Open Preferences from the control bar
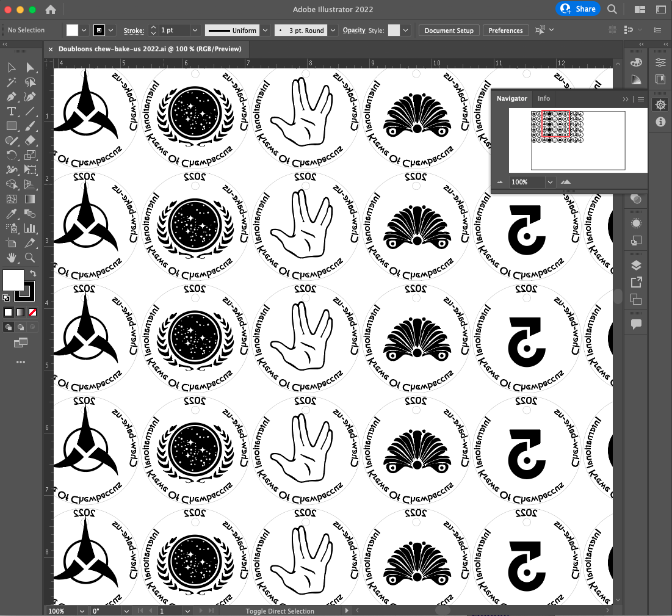Screen dimensions: 672x616 coord(505,31)
